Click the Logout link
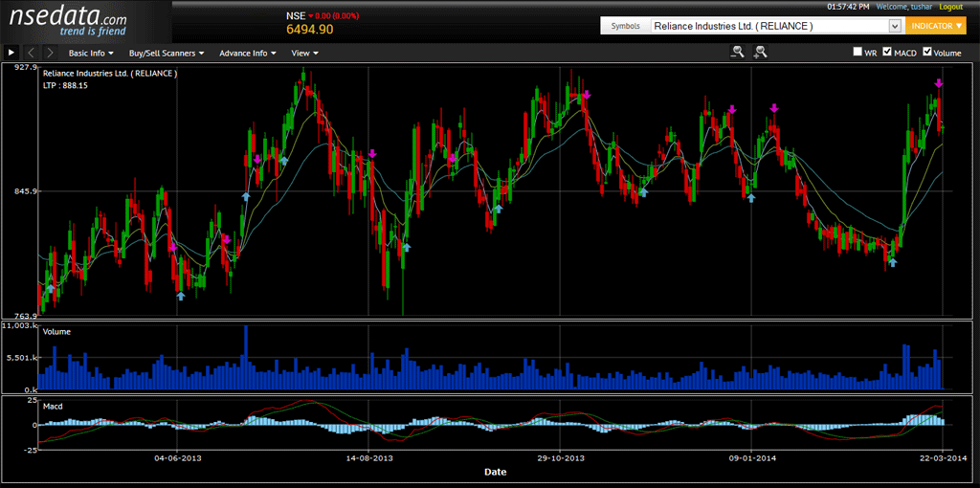The width and height of the screenshot is (980, 488). (950, 7)
